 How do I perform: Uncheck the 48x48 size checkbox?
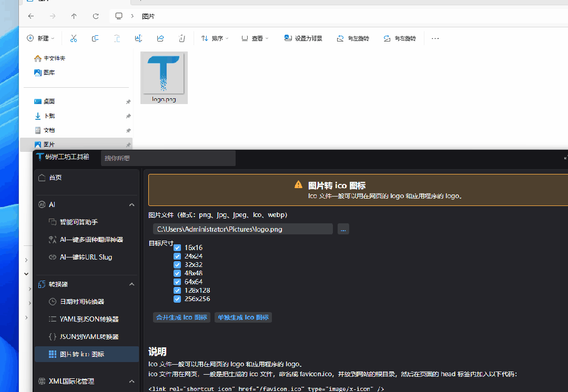[x=177, y=273]
